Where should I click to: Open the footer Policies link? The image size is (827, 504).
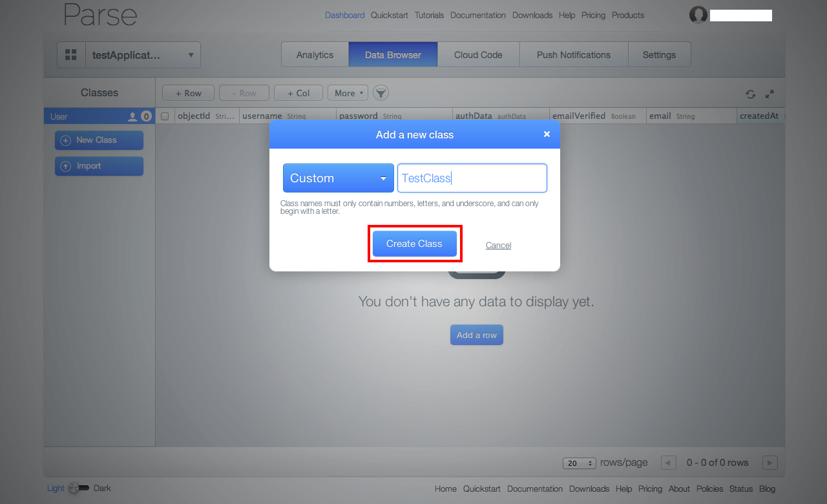710,488
